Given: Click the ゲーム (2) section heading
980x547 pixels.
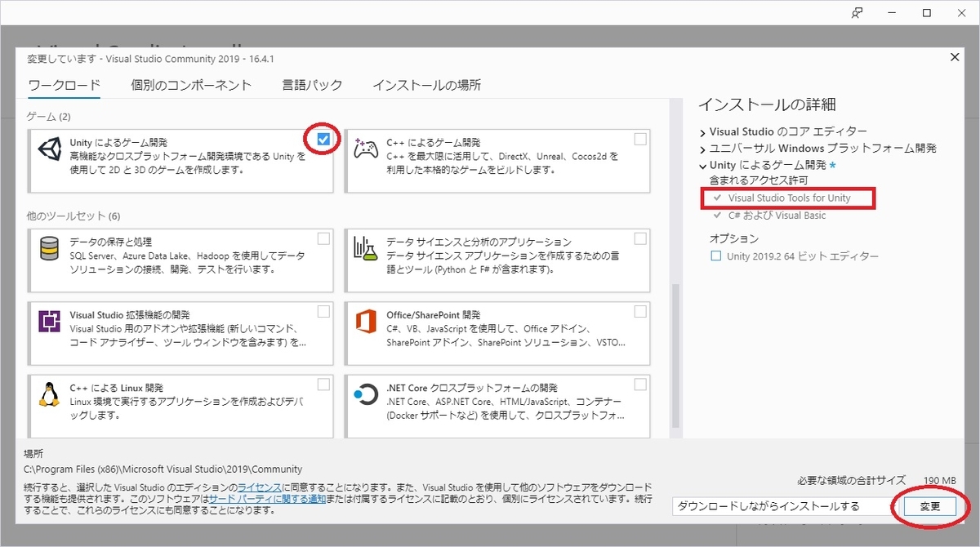Looking at the screenshot, I should (x=48, y=117).
